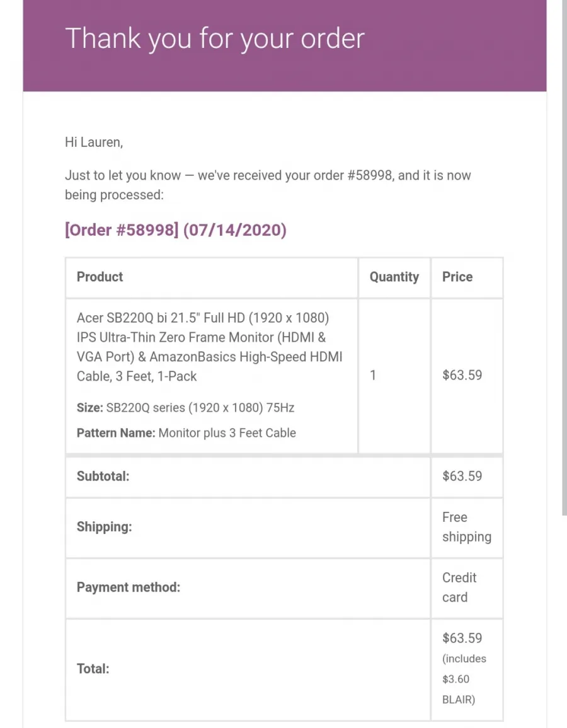Click the vertical scrollbar on the right

tap(564, 258)
